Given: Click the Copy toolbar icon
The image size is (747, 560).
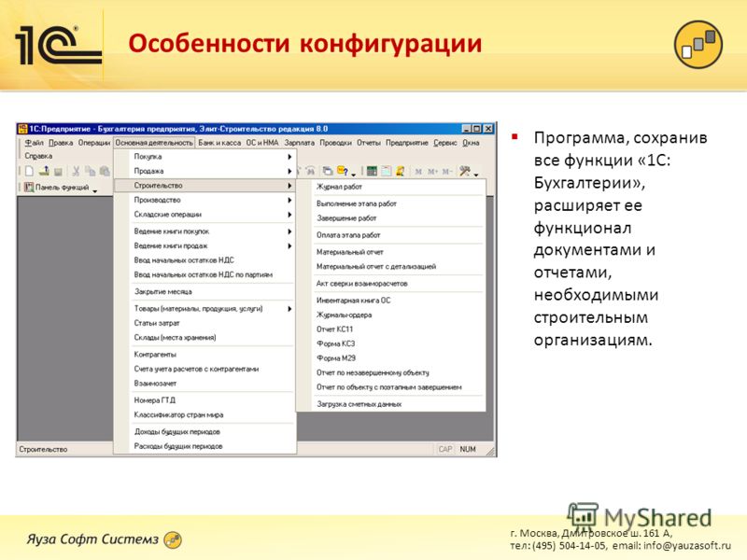Looking at the screenshot, I should coord(90,171).
